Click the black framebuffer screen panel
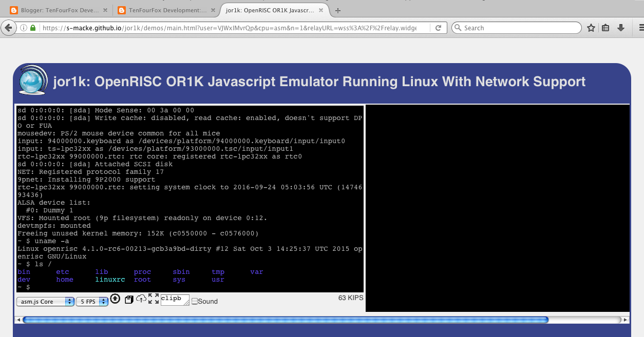The height and width of the screenshot is (337, 644). tap(497, 208)
